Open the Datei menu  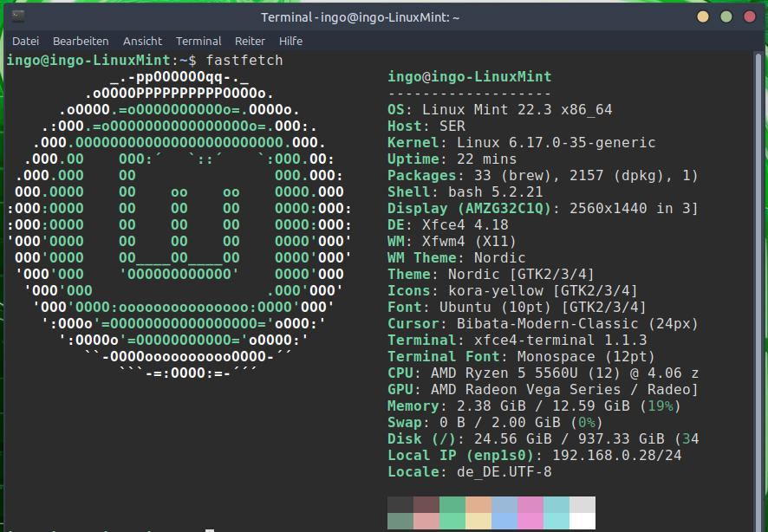(25, 41)
